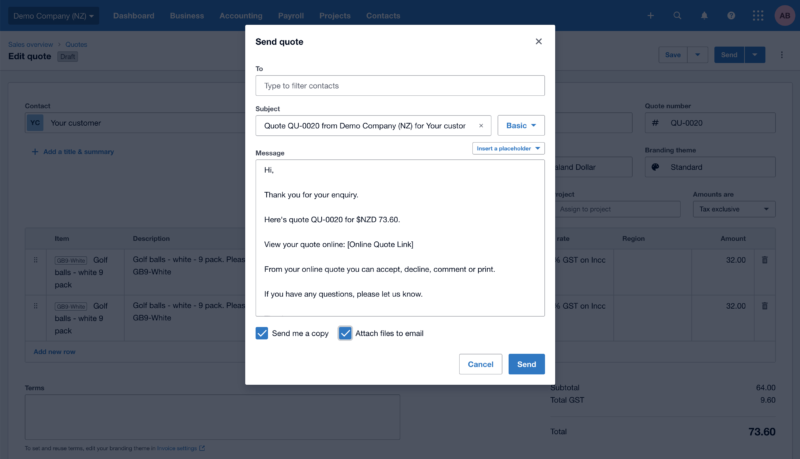
Task: Uncheck Attach files to email
Action: pyautogui.click(x=345, y=333)
